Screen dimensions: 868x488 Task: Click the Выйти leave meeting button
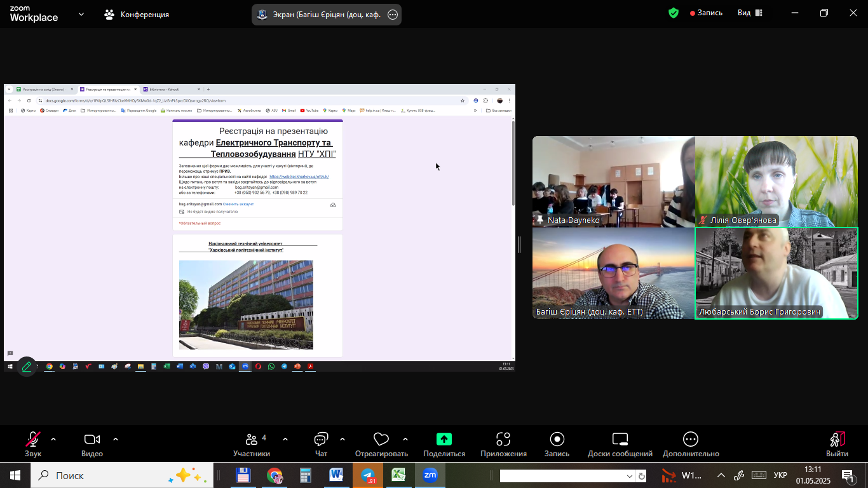point(837,440)
